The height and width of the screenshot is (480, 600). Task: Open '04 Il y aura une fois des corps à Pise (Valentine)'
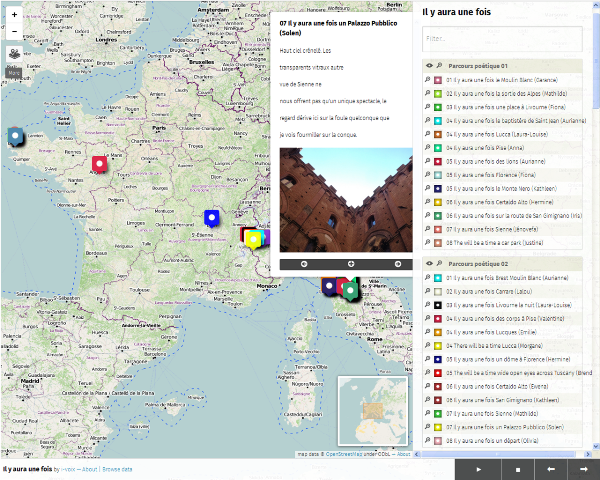[505, 318]
